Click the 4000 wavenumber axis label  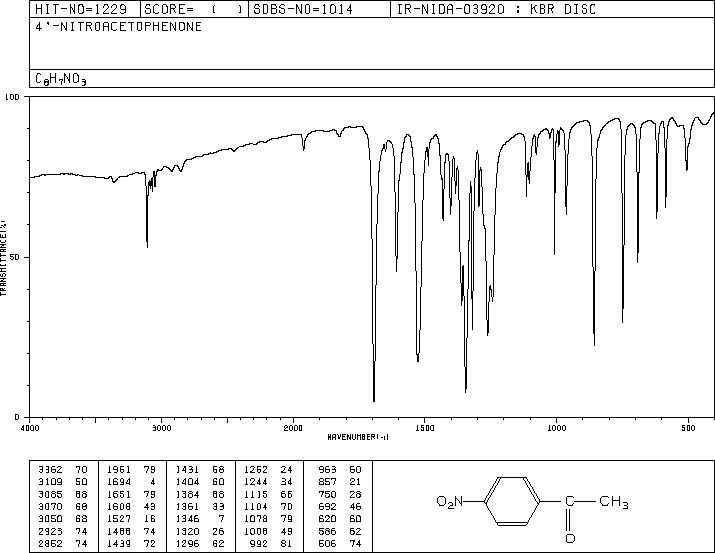click(x=30, y=428)
